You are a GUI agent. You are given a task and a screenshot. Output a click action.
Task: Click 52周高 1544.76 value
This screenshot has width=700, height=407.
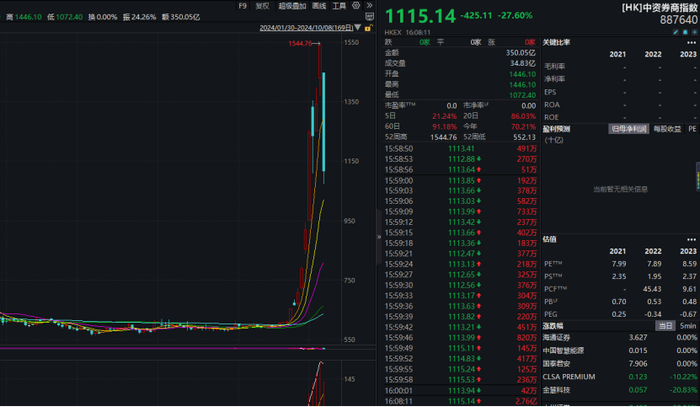443,137
